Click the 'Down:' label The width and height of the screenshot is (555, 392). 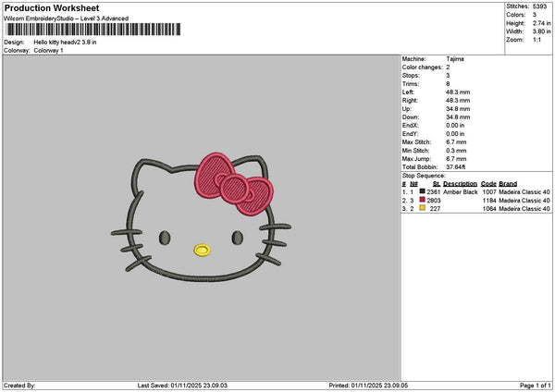410,117
